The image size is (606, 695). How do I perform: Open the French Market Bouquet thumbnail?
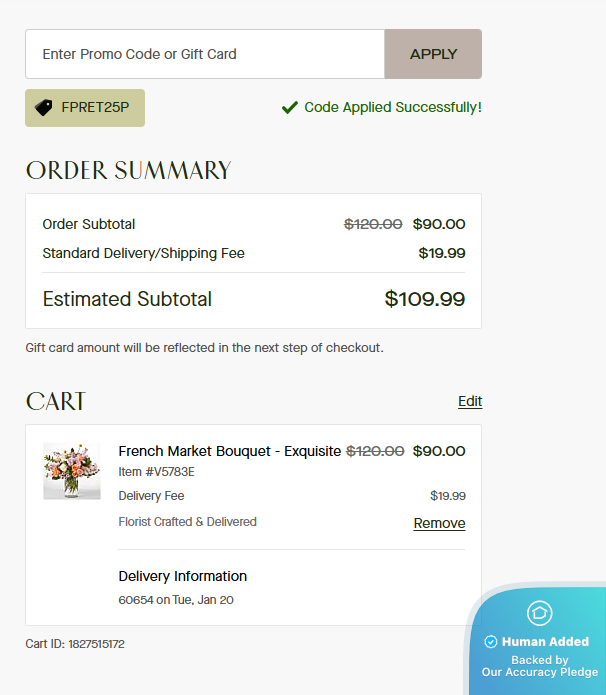pos(72,471)
